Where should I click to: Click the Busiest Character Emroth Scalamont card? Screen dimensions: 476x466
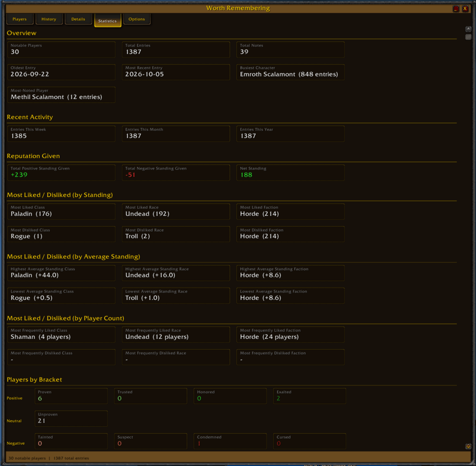(290, 72)
